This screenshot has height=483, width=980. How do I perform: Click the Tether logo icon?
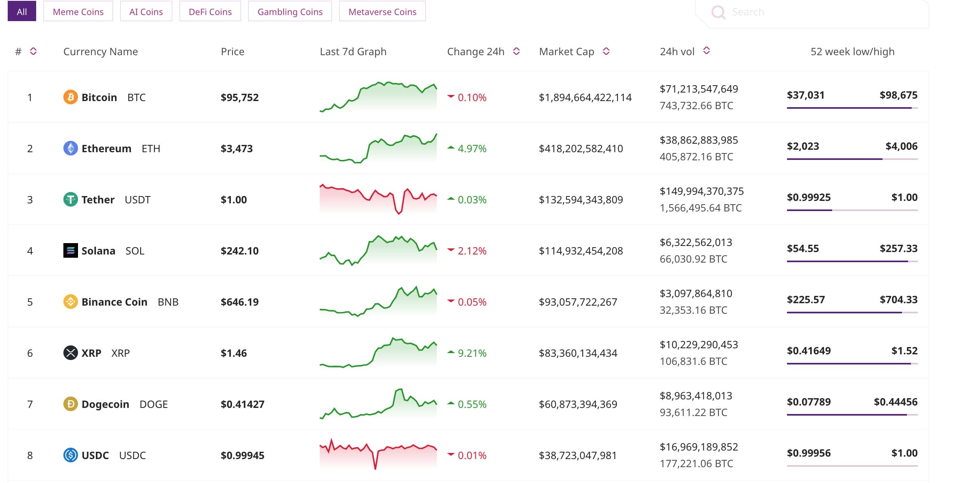point(70,199)
